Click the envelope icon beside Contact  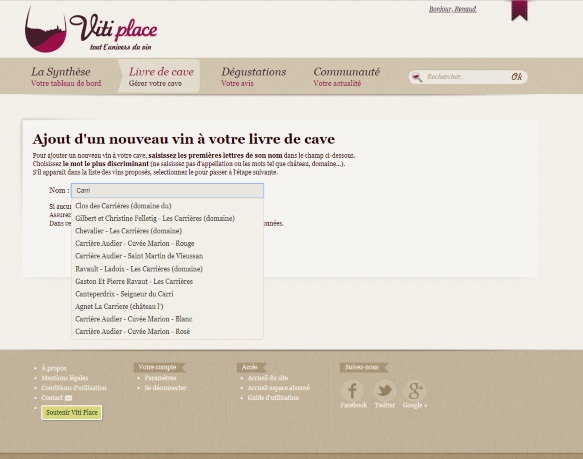pos(68,398)
